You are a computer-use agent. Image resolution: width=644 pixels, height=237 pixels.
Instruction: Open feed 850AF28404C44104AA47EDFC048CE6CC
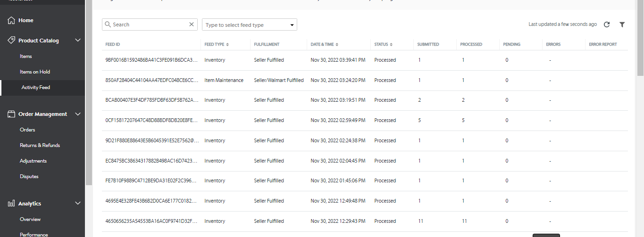coord(152,80)
